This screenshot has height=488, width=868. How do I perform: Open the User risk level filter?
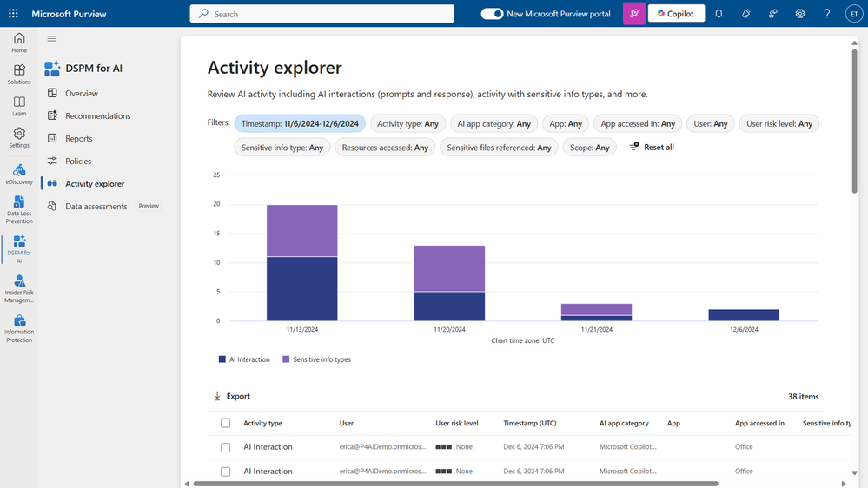(x=779, y=124)
